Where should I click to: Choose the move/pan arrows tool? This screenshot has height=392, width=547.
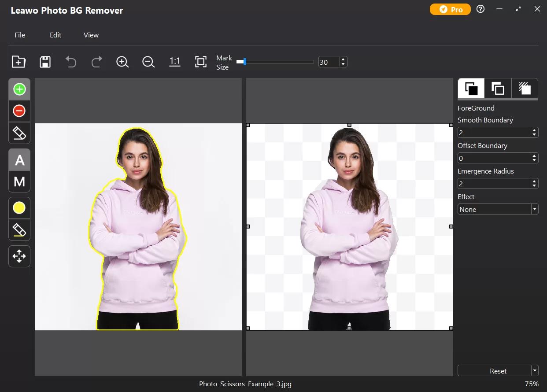[x=19, y=256]
